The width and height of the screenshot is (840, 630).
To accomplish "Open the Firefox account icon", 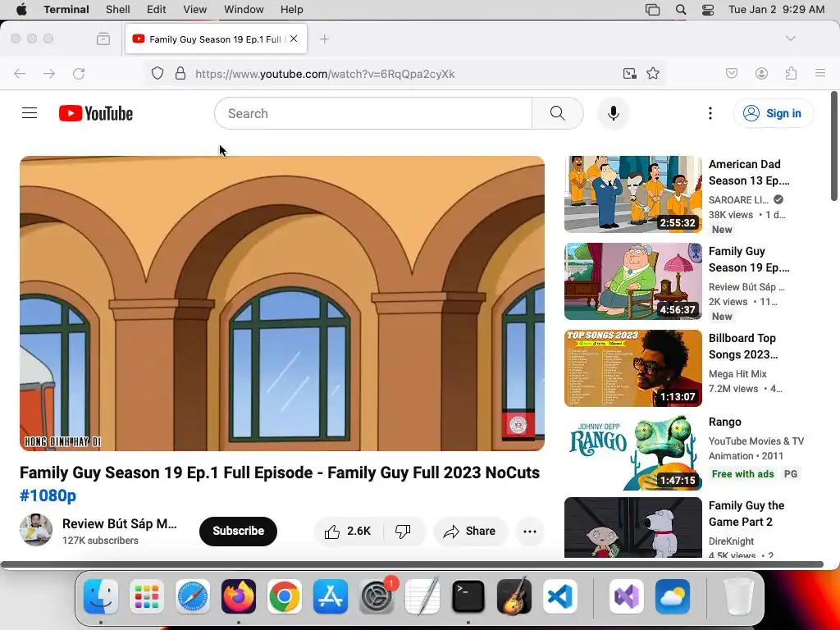I will [761, 73].
